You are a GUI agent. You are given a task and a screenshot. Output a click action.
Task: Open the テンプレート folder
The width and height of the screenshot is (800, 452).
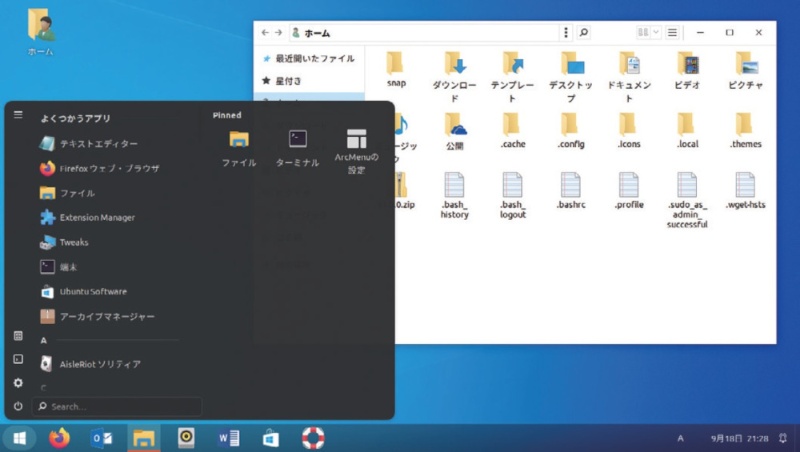(x=512, y=77)
